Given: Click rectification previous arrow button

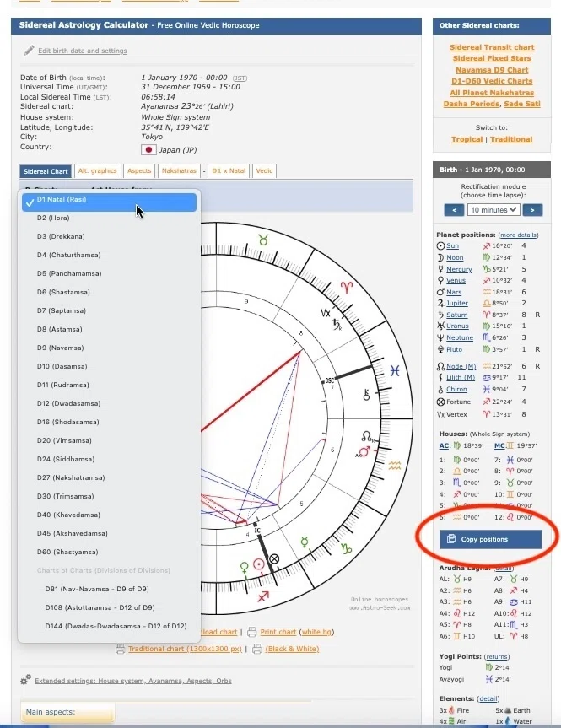Looking at the screenshot, I should [x=454, y=210].
